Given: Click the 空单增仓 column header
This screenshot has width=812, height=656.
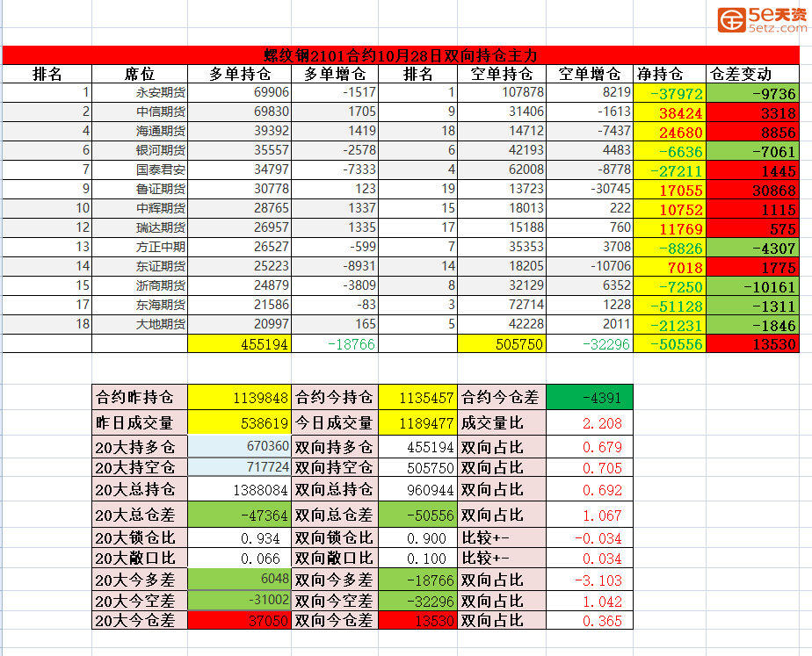Looking at the screenshot, I should point(590,74).
